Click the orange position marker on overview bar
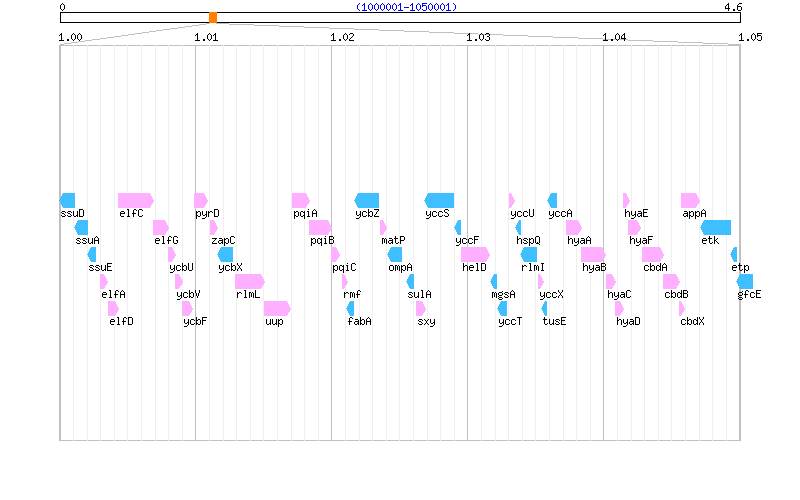 click(x=213, y=17)
